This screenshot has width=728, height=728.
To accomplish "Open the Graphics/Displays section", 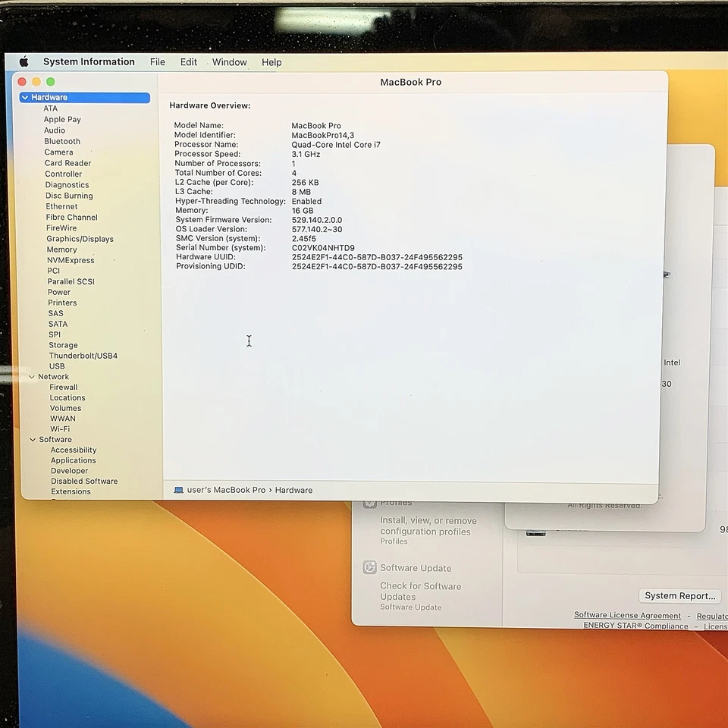I will click(x=80, y=238).
